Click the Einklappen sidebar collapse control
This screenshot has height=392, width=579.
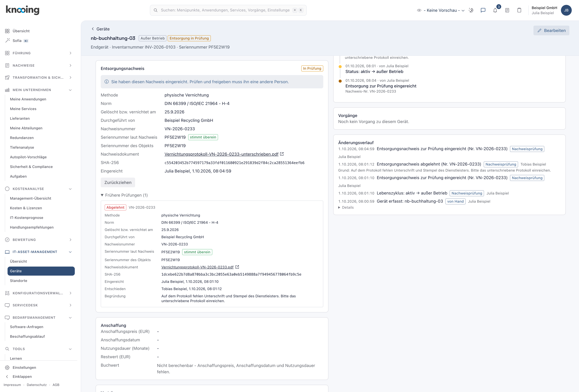point(19,377)
